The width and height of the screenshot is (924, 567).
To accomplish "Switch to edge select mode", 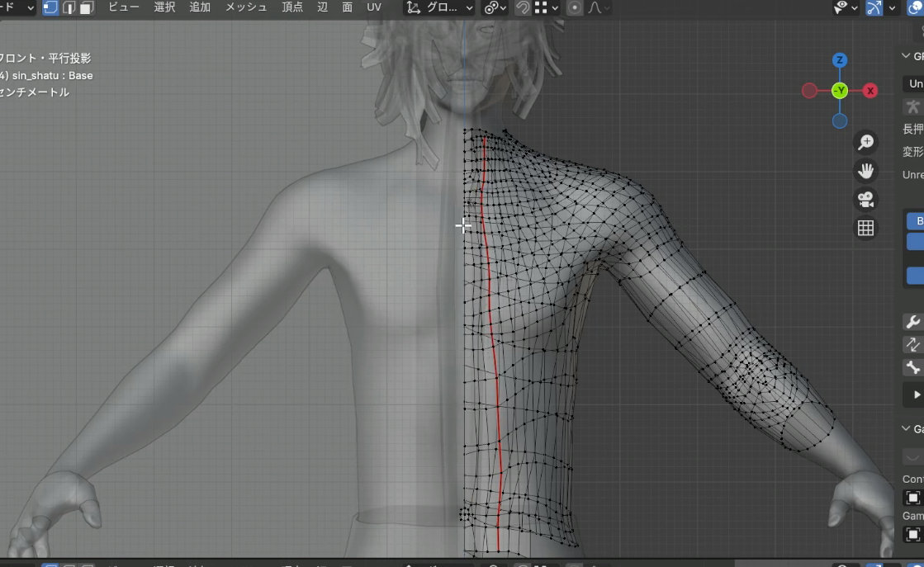I will click(x=69, y=7).
